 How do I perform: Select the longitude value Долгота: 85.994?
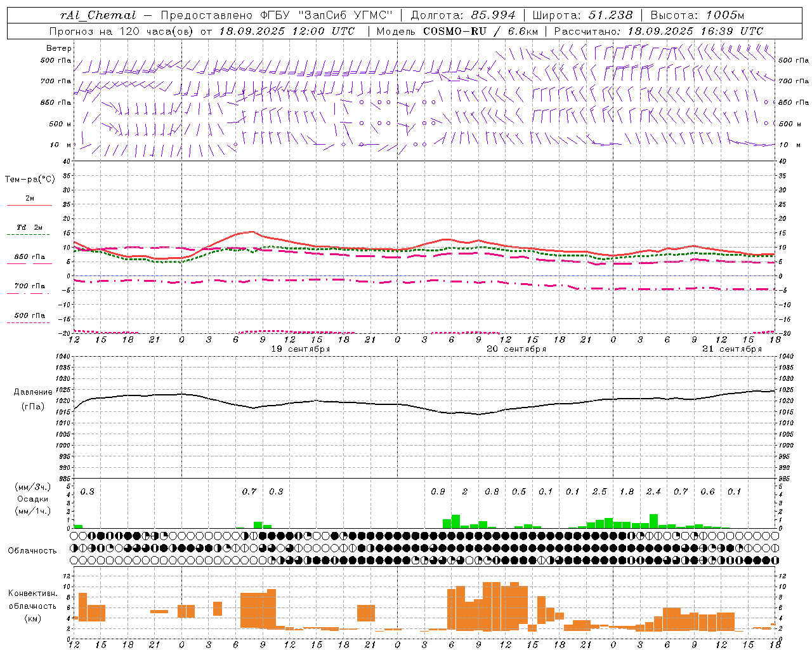(463, 15)
